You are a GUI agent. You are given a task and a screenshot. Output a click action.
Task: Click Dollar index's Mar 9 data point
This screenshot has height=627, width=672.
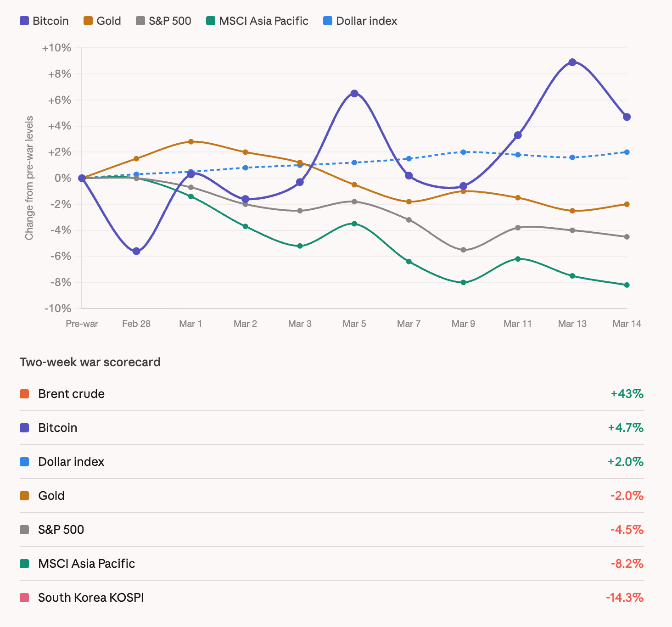pos(463,152)
